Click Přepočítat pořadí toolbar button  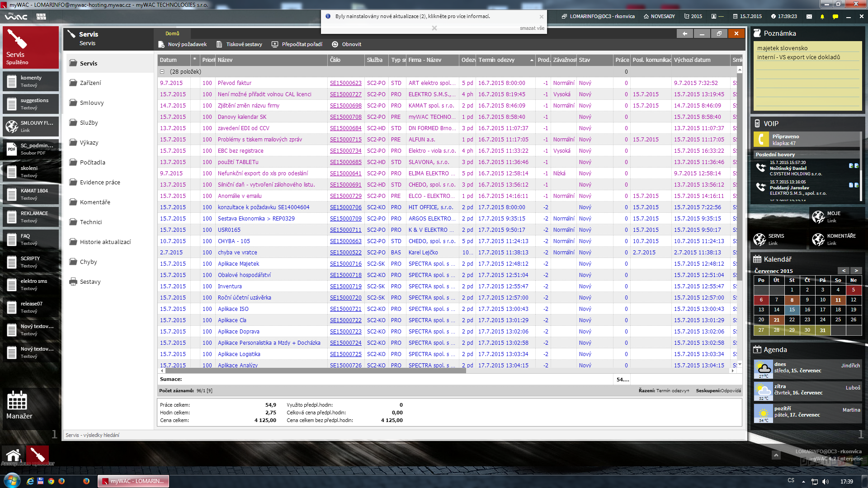click(297, 44)
